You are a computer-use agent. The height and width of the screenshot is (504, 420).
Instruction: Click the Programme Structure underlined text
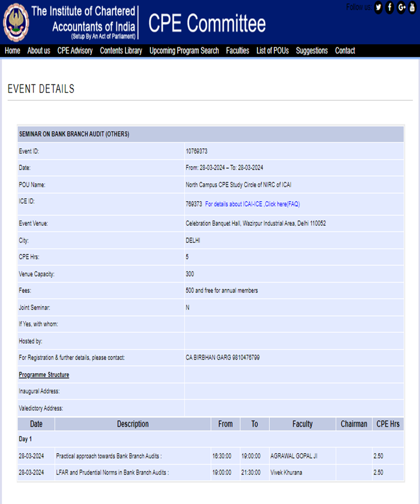click(44, 375)
